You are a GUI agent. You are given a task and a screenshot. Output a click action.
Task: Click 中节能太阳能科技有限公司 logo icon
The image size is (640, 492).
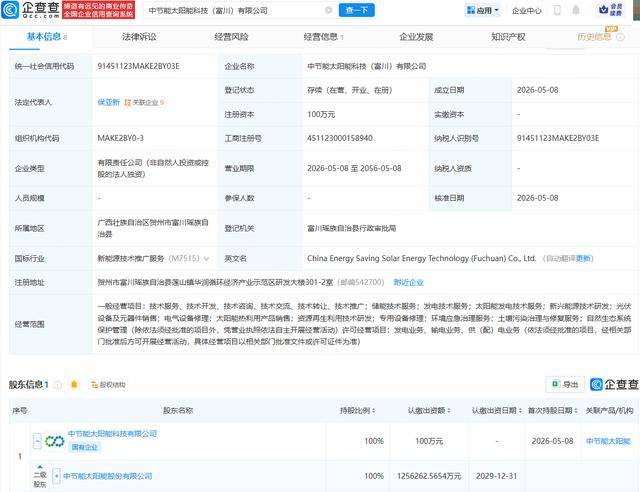point(55,441)
